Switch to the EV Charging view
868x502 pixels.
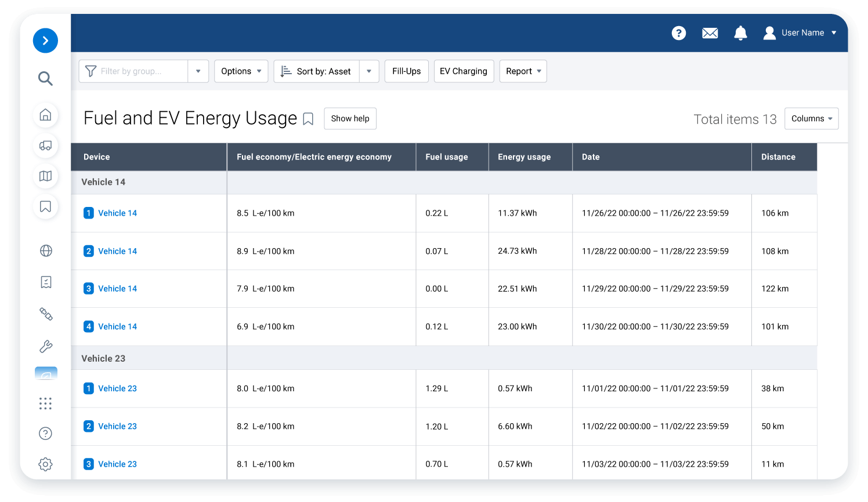[464, 71]
